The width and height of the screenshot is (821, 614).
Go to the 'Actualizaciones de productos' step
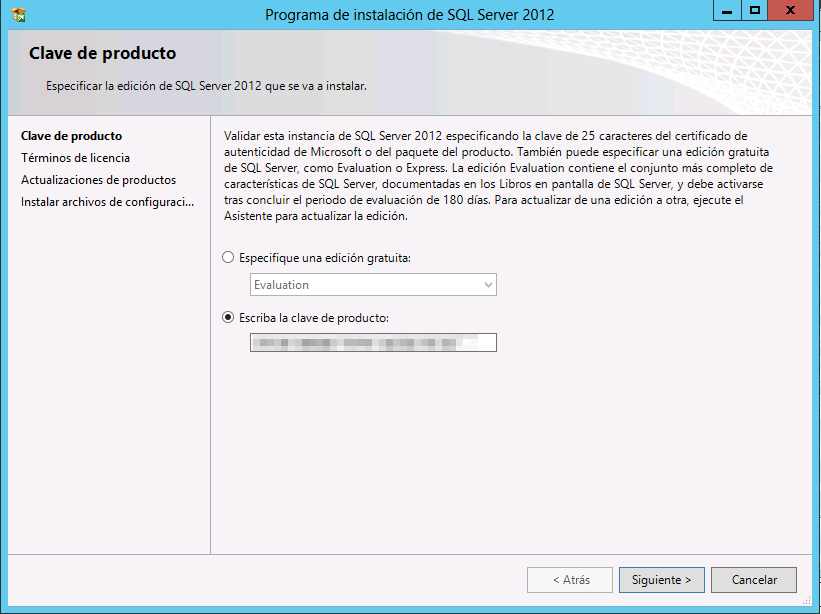click(98, 180)
